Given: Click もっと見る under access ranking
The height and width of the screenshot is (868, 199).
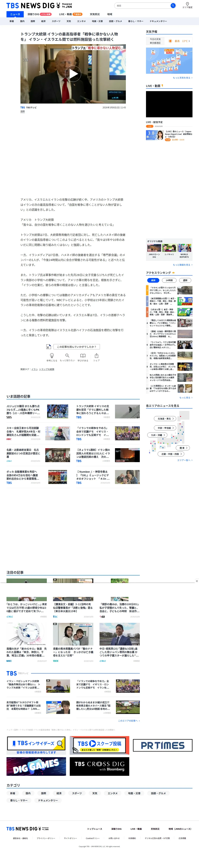Looking at the screenshot, I should [x=186, y=398].
